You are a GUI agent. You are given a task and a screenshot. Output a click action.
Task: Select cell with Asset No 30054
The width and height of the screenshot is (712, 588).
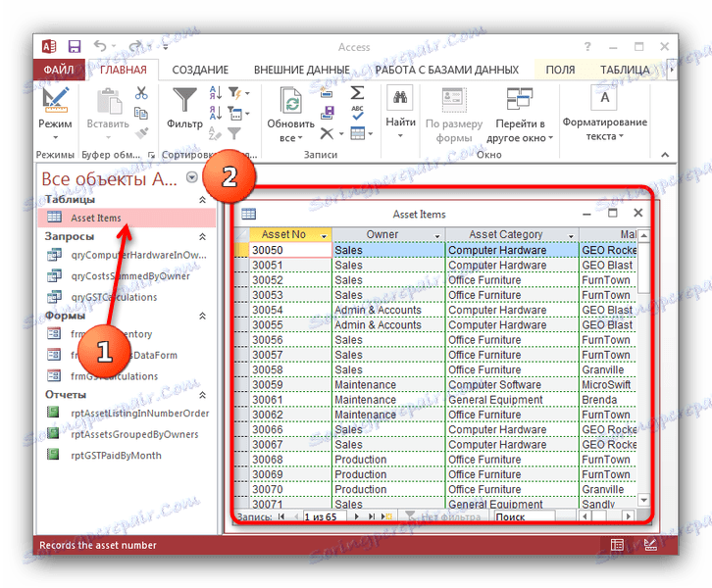[x=290, y=310]
